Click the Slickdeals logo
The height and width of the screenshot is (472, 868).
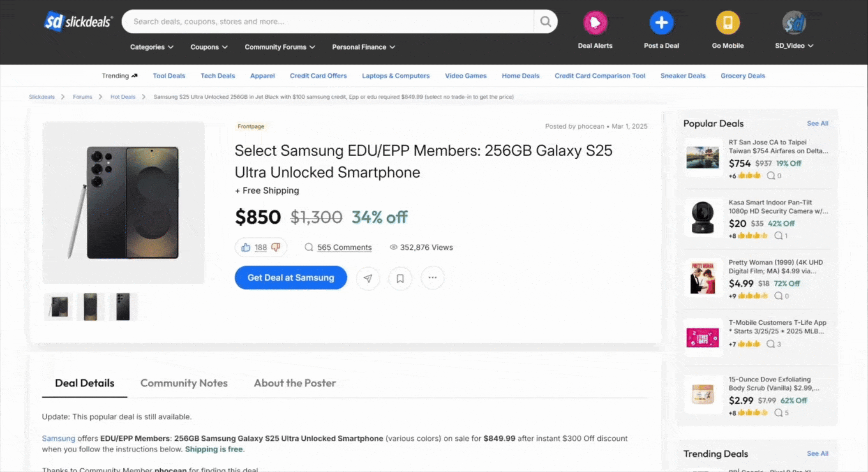click(78, 21)
